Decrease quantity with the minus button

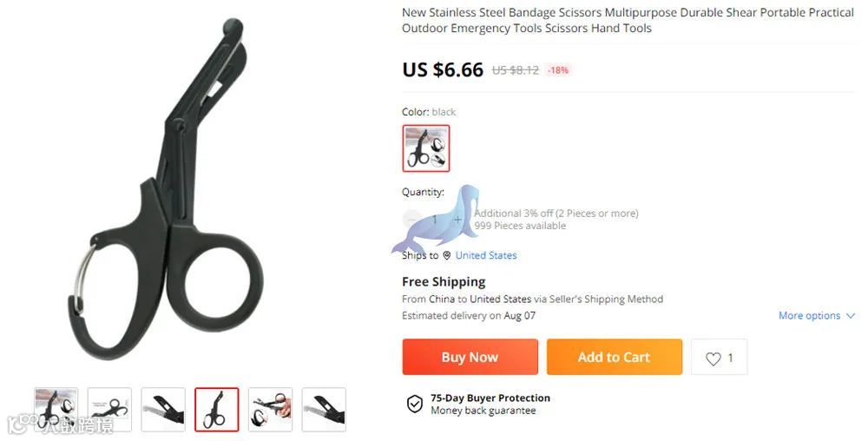click(x=411, y=220)
